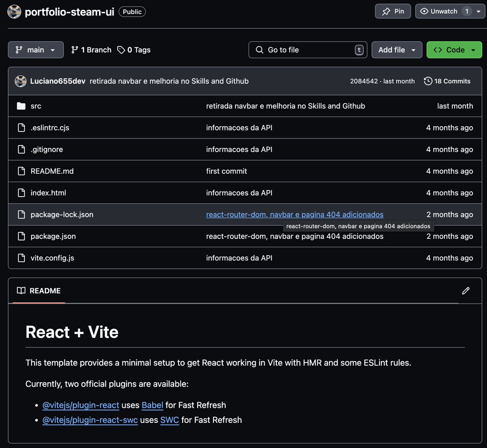Click the eye icon in the Unwatch button

point(424,11)
